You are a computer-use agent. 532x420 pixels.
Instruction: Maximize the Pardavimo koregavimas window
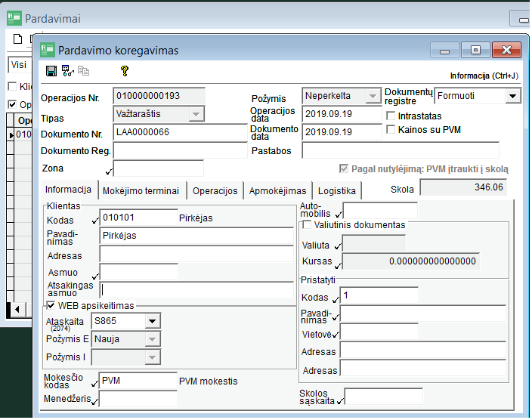click(x=475, y=50)
